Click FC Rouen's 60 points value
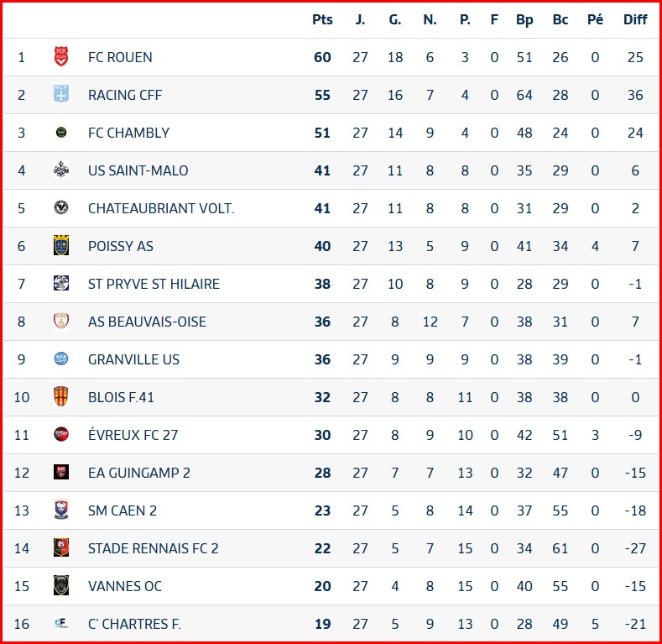Viewport: 662px width, 644px height. click(x=322, y=57)
